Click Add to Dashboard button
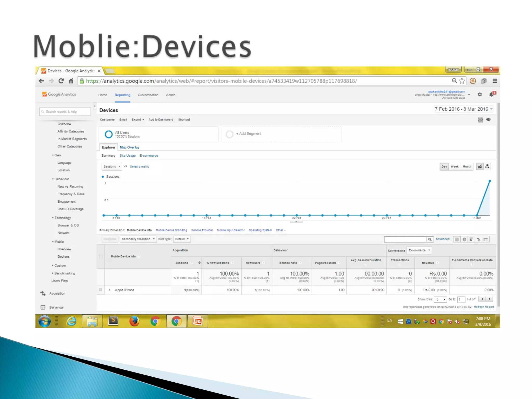 (161, 119)
